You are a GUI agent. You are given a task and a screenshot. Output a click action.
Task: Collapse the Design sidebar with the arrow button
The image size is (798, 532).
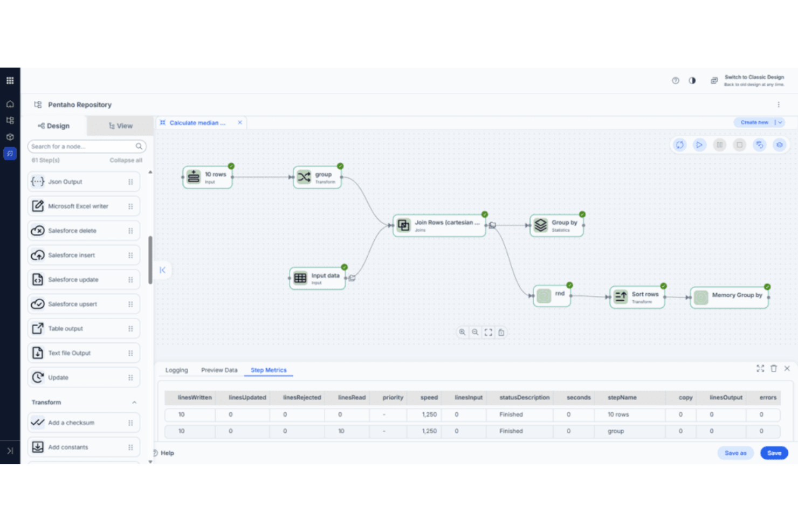point(163,270)
